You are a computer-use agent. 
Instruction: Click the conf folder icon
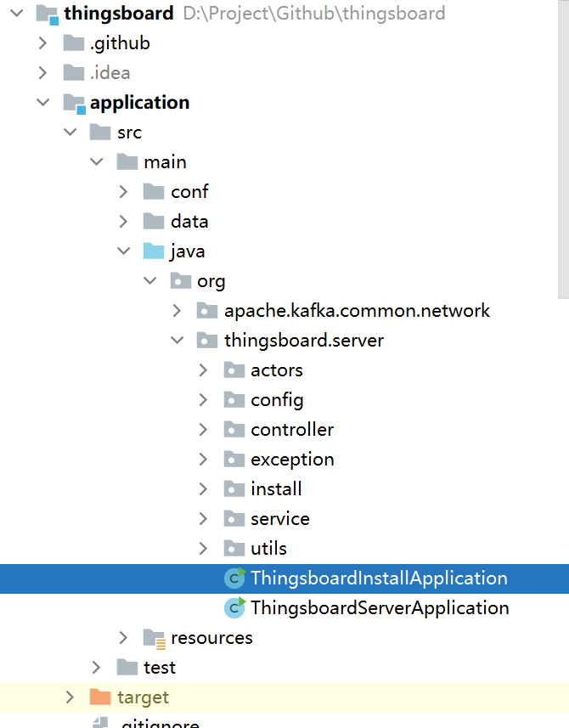pyautogui.click(x=154, y=192)
